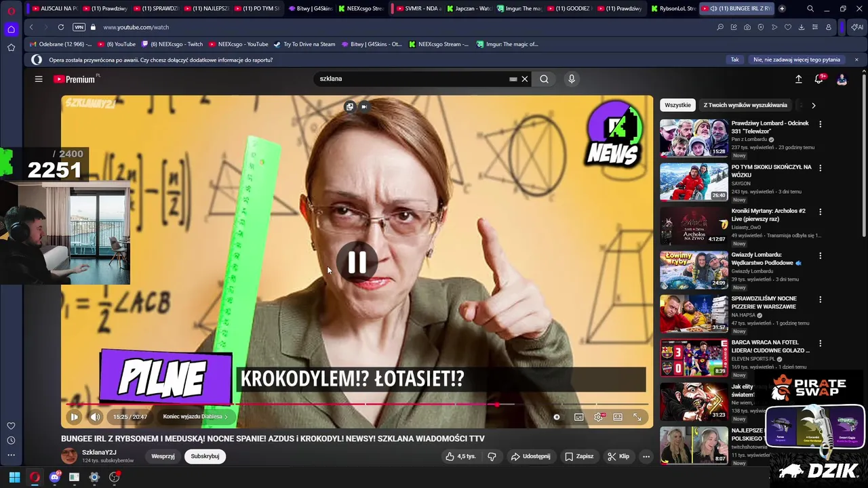Play the video with the play button
The image size is (868, 488).
point(74,417)
